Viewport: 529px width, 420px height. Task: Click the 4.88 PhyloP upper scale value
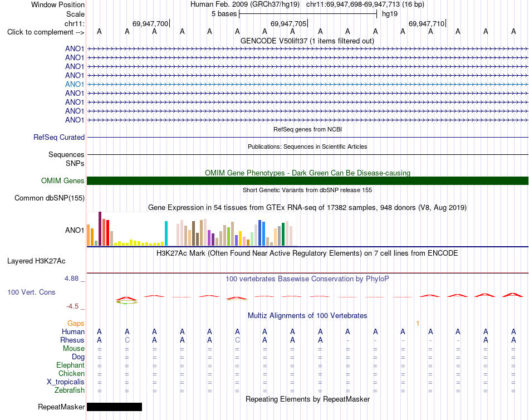pyautogui.click(x=71, y=279)
